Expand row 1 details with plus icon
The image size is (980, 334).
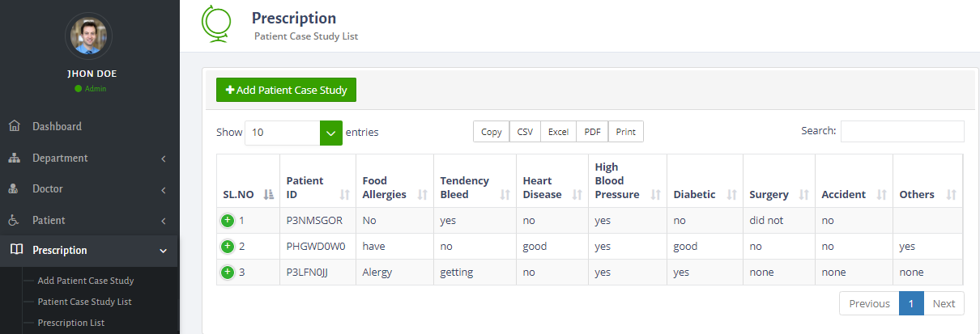pos(228,220)
